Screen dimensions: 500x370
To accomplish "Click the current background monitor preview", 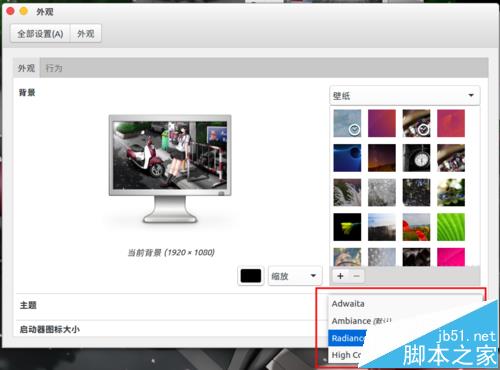I will click(170, 168).
